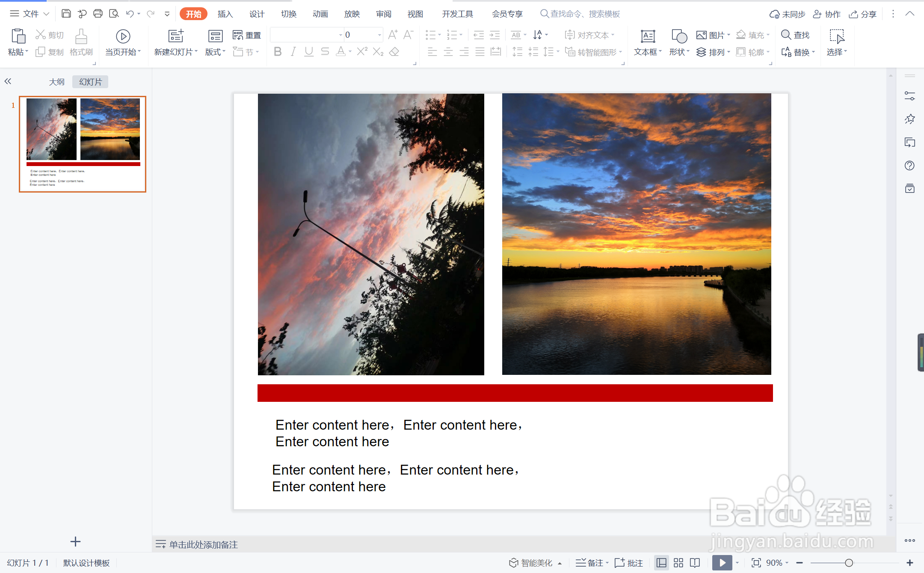This screenshot has width=924, height=573.
Task: Center align the text
Action: tap(448, 52)
